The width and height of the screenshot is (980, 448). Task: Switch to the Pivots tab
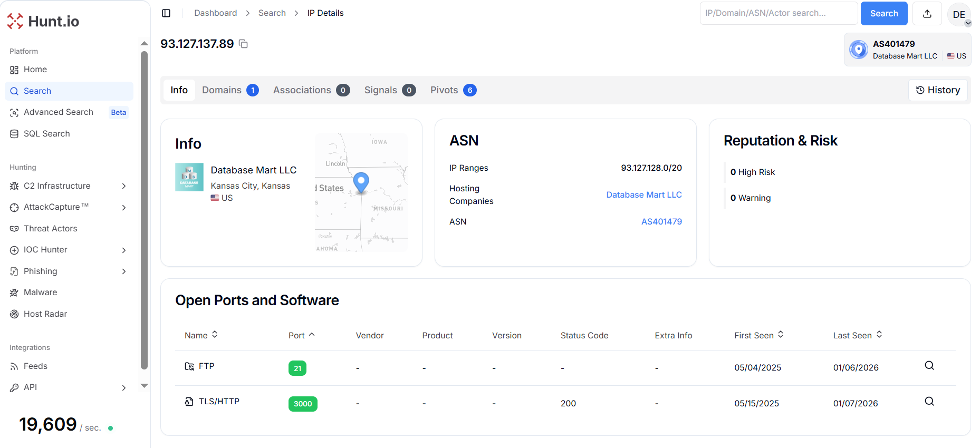(453, 90)
